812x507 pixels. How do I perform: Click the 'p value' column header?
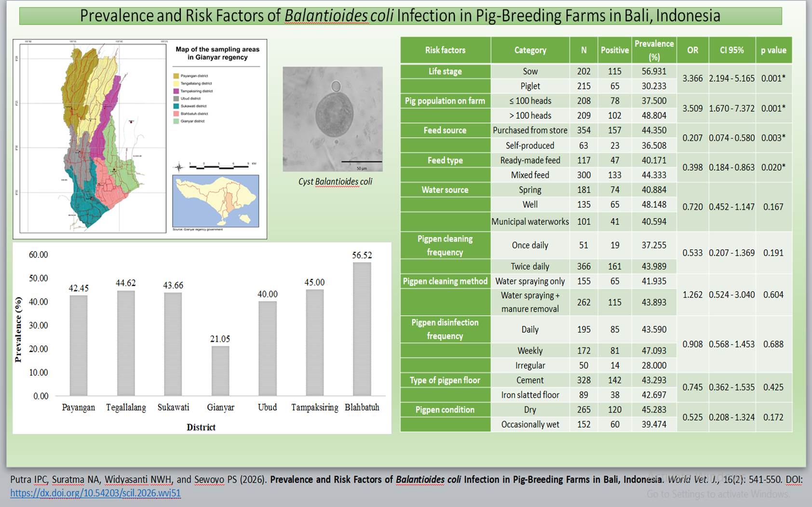click(x=773, y=50)
